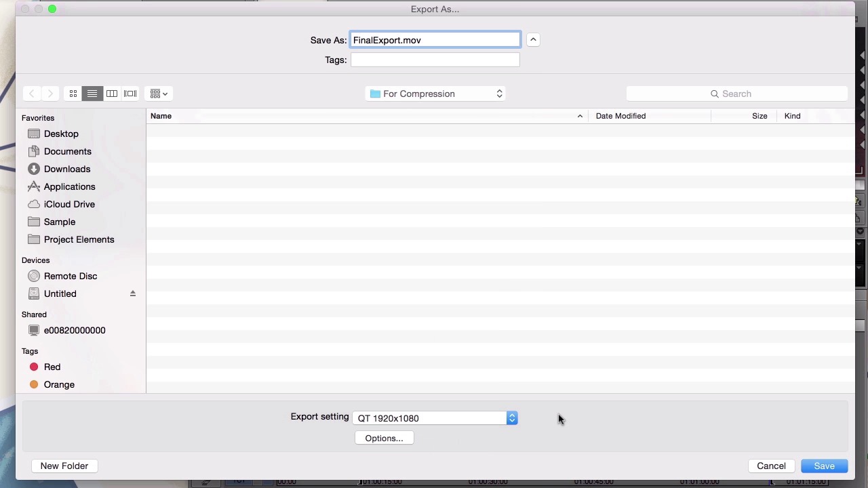Go forward to next folder
The image size is (868, 488).
50,94
